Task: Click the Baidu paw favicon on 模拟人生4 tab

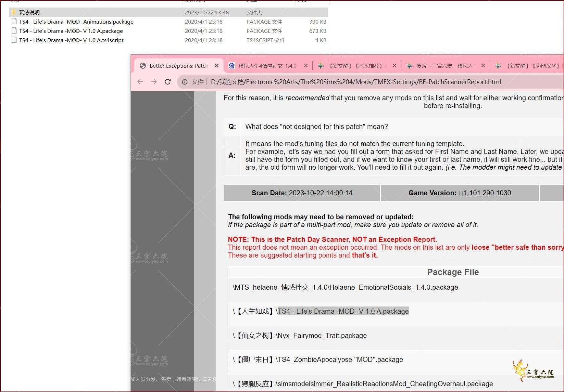Action: (232, 66)
